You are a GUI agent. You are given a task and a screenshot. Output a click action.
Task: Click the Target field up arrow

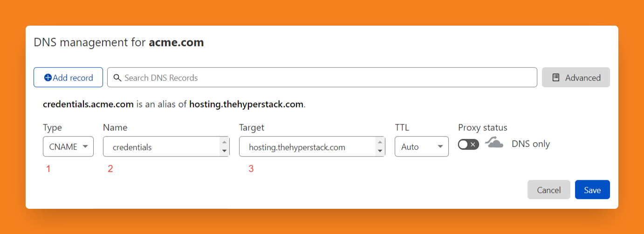coord(380,142)
